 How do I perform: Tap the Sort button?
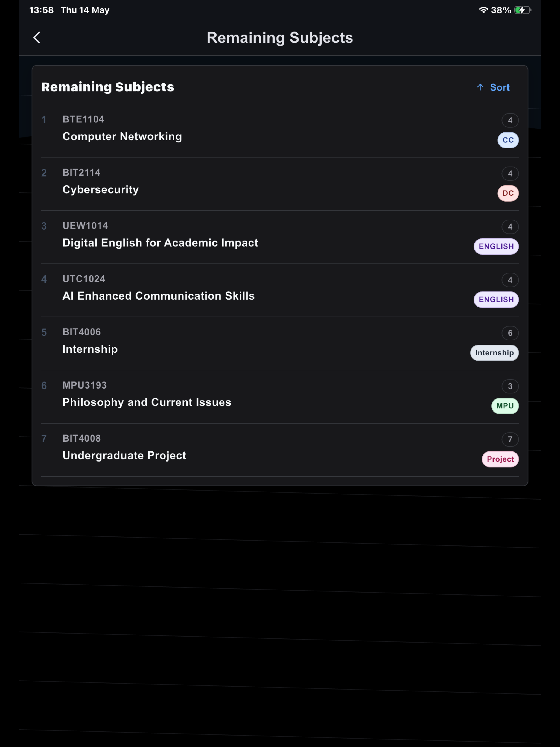click(493, 87)
